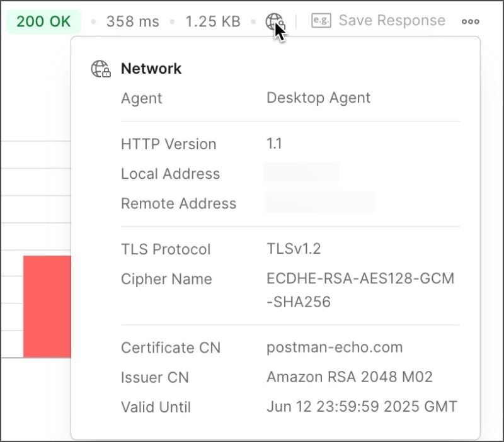Select the Desktop Agent value
504x442 pixels.
coord(319,98)
